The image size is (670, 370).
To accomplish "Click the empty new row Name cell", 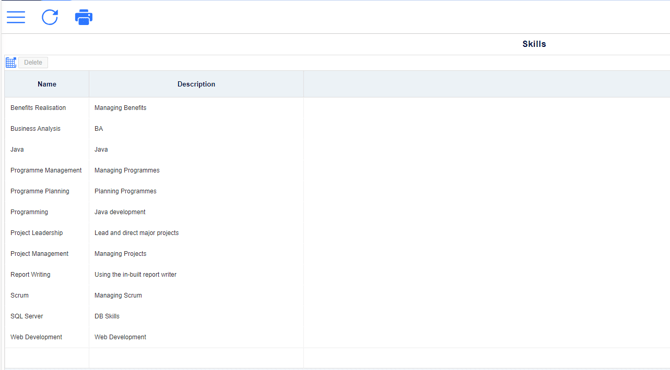I will tap(47, 358).
